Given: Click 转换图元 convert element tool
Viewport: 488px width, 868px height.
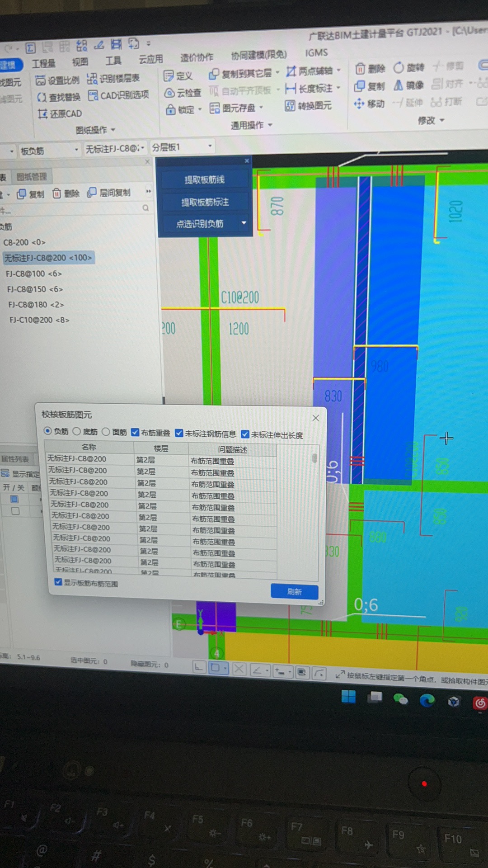Looking at the screenshot, I should 308,106.
